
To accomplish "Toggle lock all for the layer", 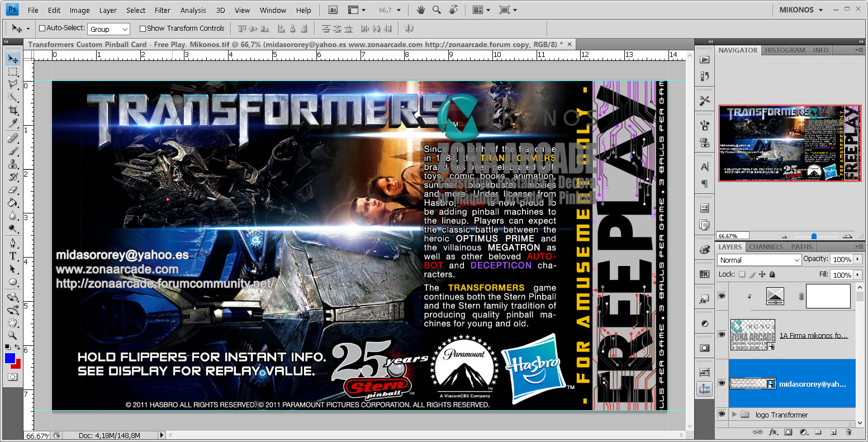I will pos(772,274).
